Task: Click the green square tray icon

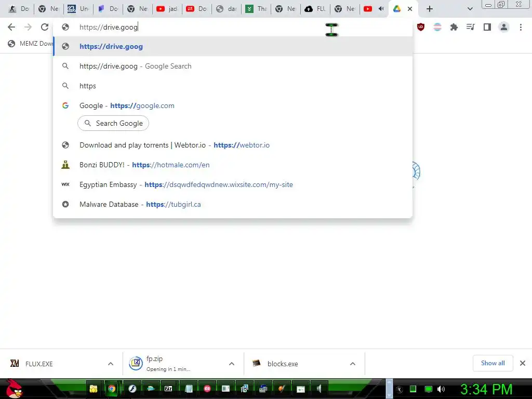Action: tap(413, 389)
